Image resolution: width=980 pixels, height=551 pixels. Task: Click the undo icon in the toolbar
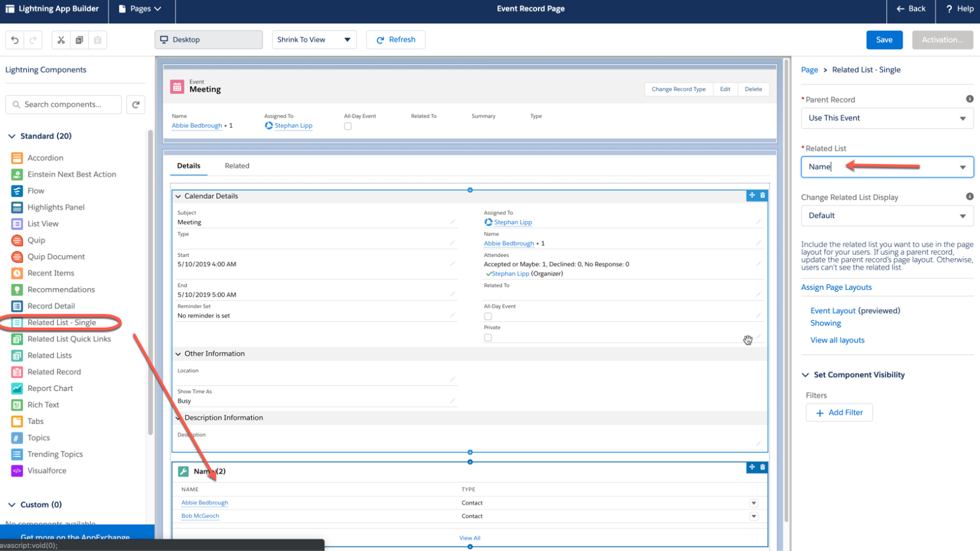[x=15, y=40]
